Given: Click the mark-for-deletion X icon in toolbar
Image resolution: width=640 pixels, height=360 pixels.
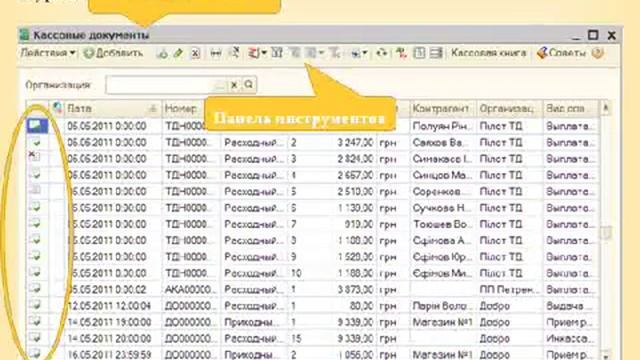Looking at the screenshot, I should (x=196, y=53).
